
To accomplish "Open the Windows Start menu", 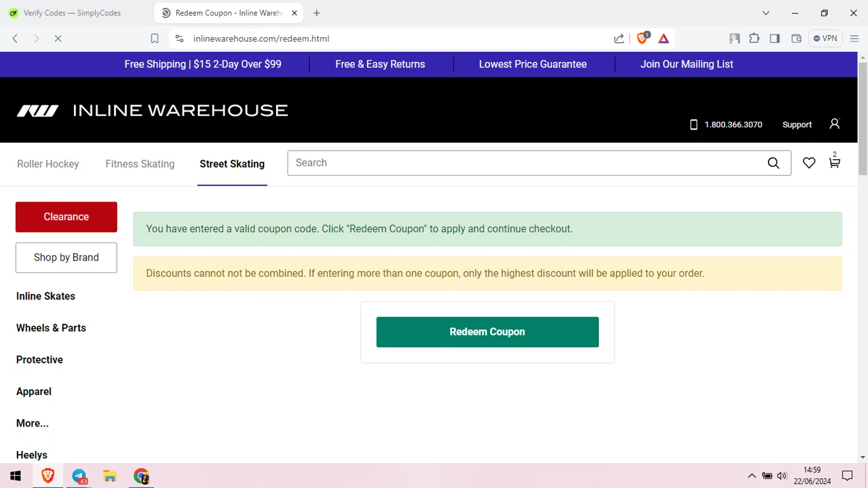I will point(16,476).
